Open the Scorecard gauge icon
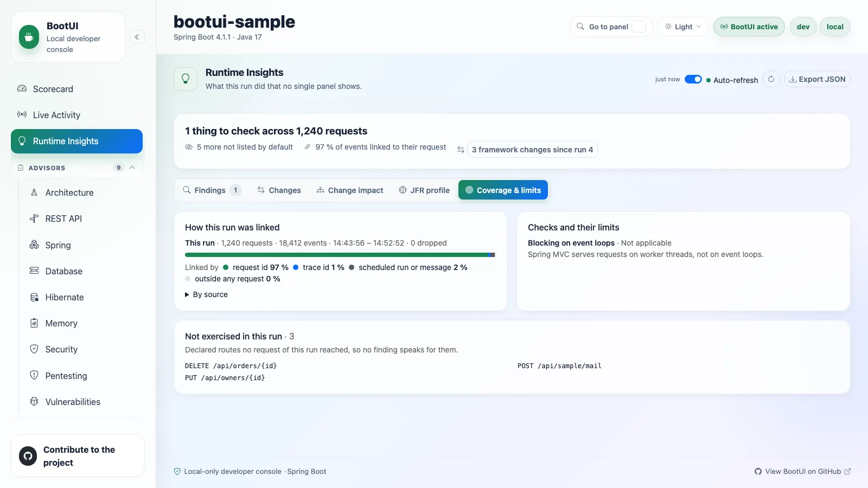Viewport: 868px width, 488px height. coord(22,89)
